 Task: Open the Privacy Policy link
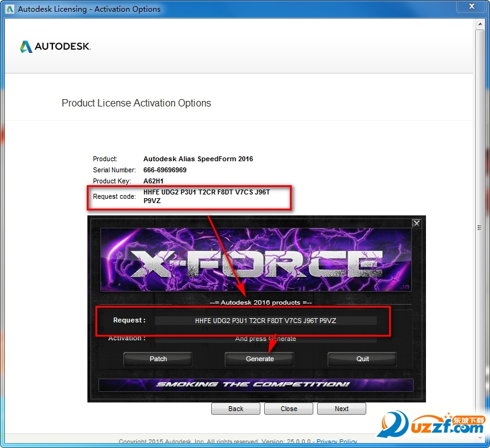(x=337, y=441)
